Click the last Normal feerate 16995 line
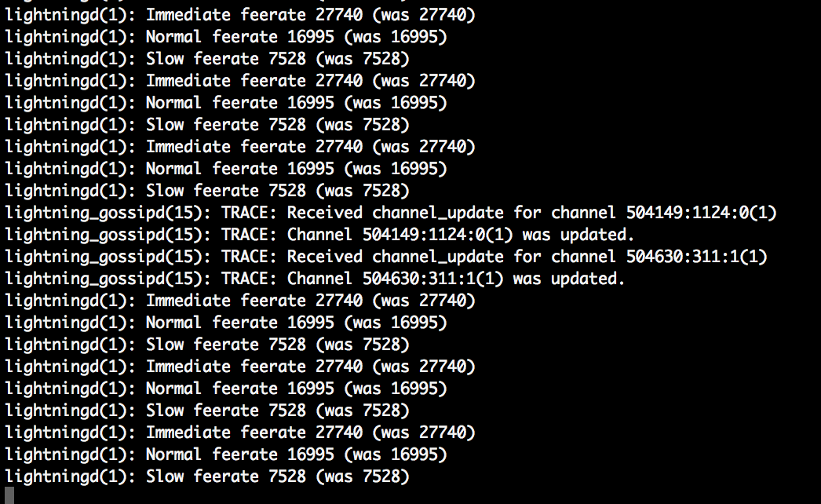Image resolution: width=821 pixels, height=504 pixels. pyautogui.click(x=225, y=455)
